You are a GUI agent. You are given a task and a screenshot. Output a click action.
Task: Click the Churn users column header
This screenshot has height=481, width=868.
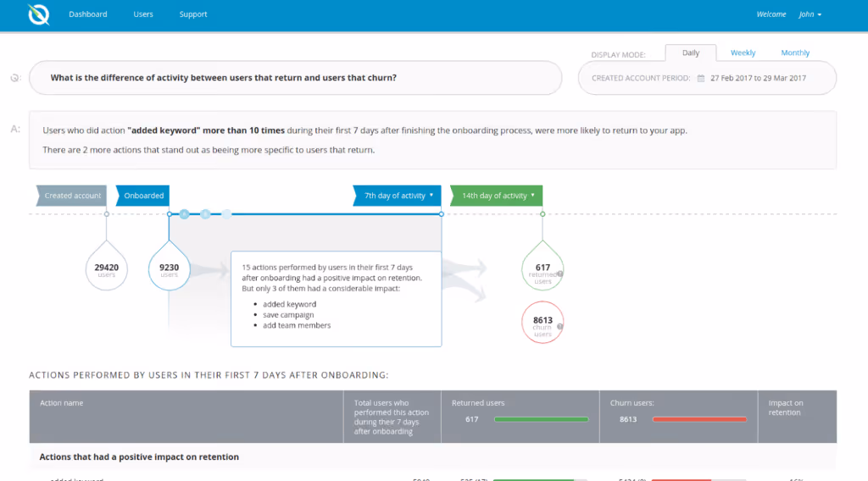pyautogui.click(x=679, y=417)
